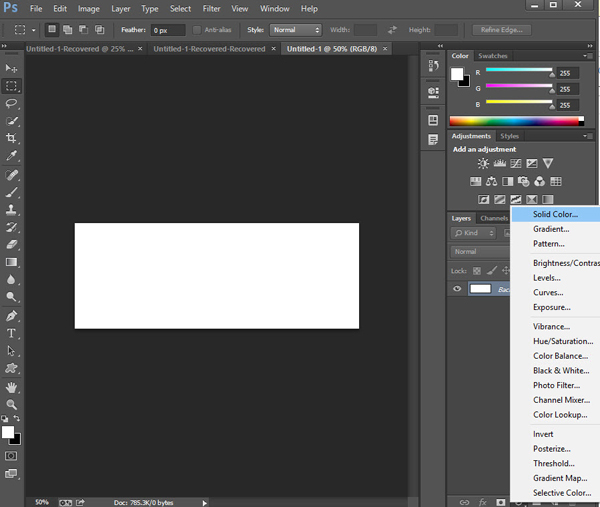600x507 pixels.
Task: Click the Feather input field
Action: coord(166,30)
